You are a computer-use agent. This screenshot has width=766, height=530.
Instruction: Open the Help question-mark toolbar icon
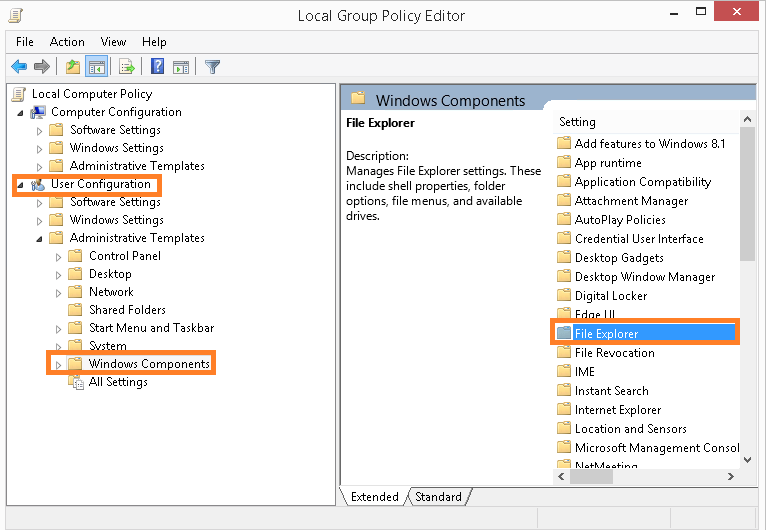(157, 66)
